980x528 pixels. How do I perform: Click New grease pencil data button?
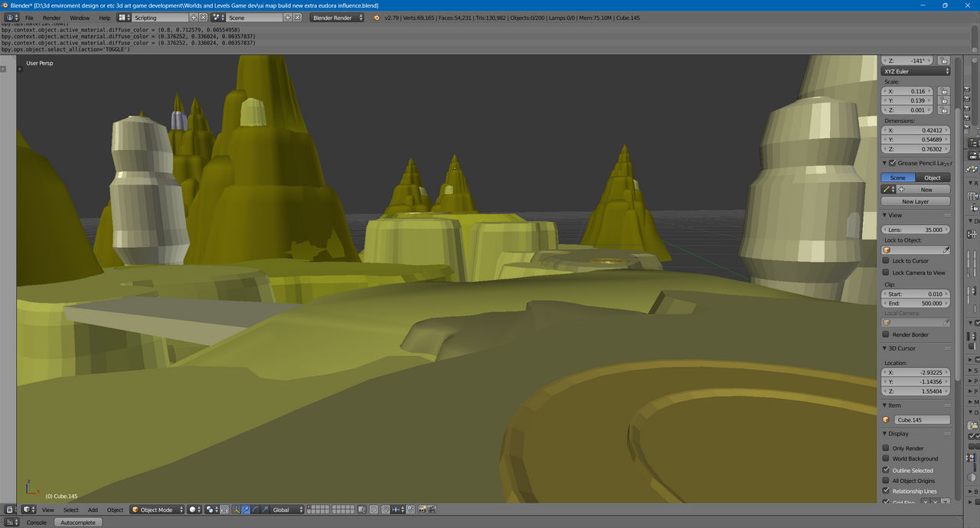pos(923,189)
